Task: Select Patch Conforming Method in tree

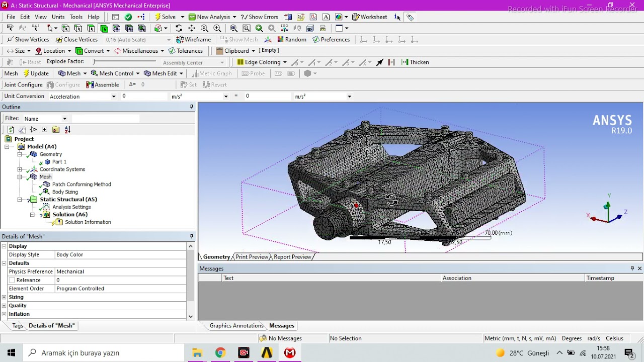Action: coord(81,185)
